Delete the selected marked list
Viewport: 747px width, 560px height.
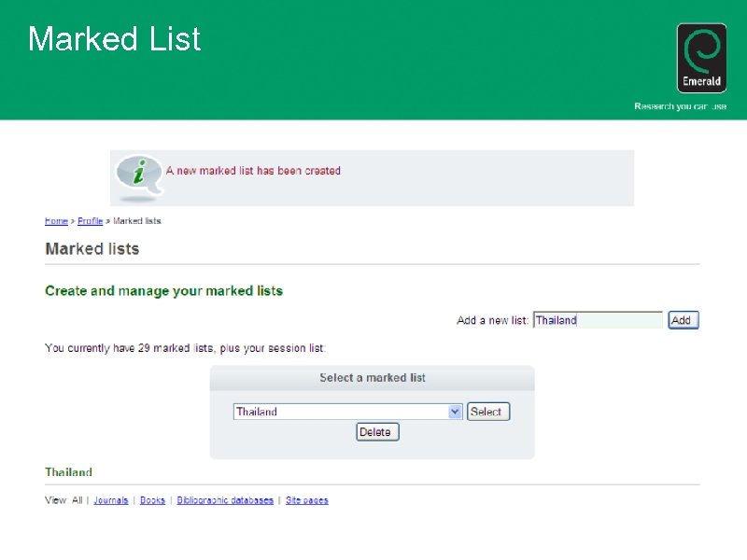(376, 431)
